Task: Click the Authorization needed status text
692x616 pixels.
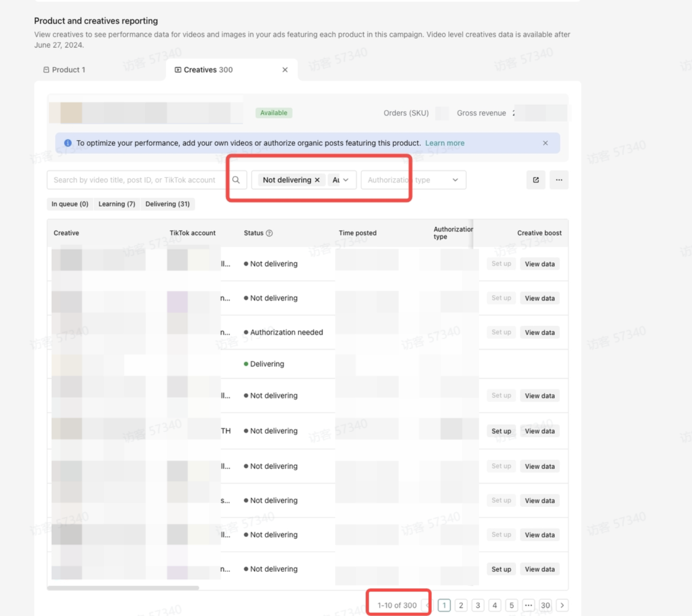Action: [287, 332]
